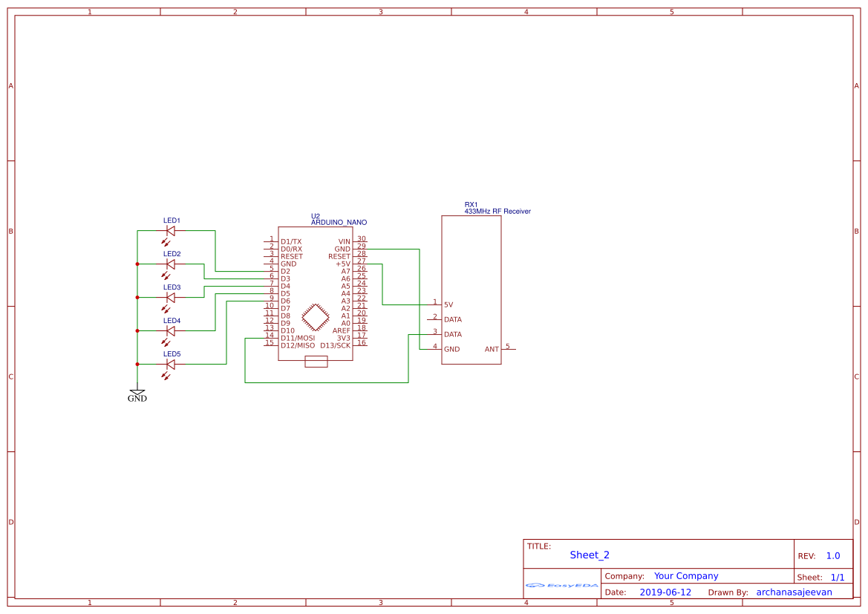The image size is (868, 614).
Task: Click the D13/SCK pin label
Action: coord(333,344)
